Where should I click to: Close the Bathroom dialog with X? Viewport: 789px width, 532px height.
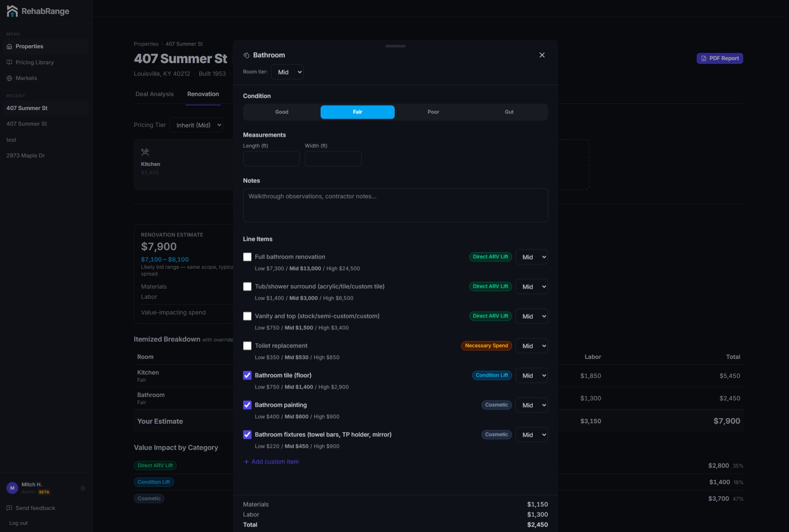[x=542, y=55]
